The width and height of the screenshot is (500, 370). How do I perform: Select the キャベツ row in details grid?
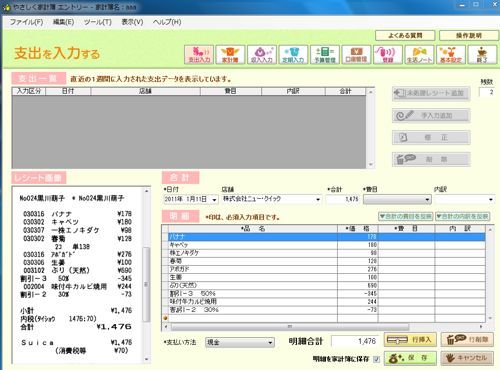click(x=327, y=245)
